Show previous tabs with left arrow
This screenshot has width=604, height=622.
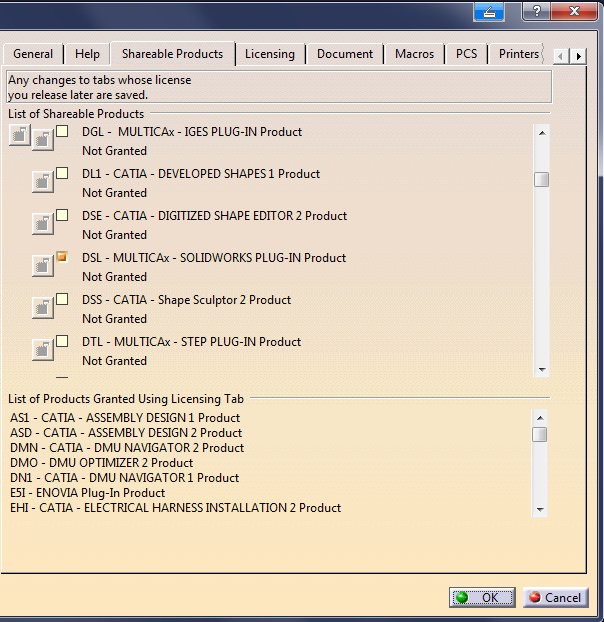561,56
